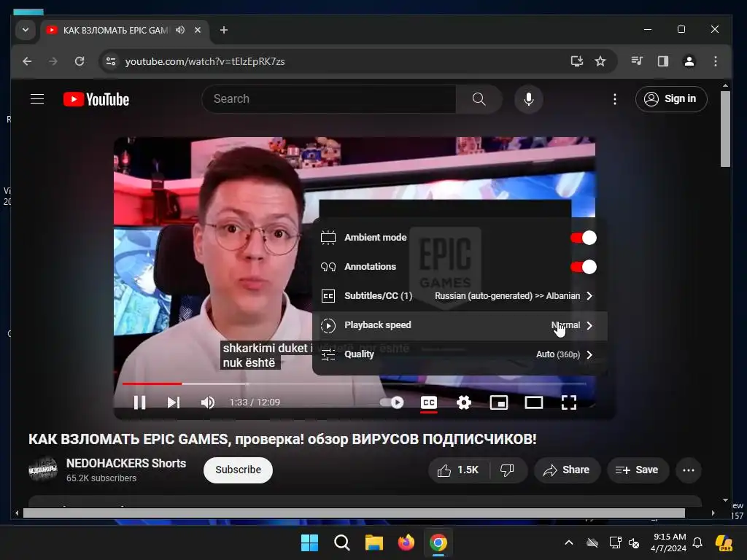Image resolution: width=747 pixels, height=560 pixels.
Task: Start voice search with the microphone
Action: click(528, 99)
